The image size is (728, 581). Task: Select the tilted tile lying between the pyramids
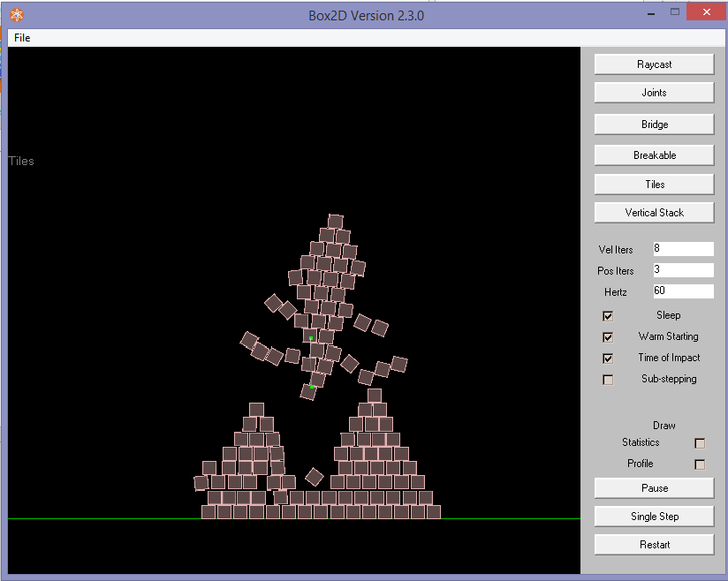[315, 477]
